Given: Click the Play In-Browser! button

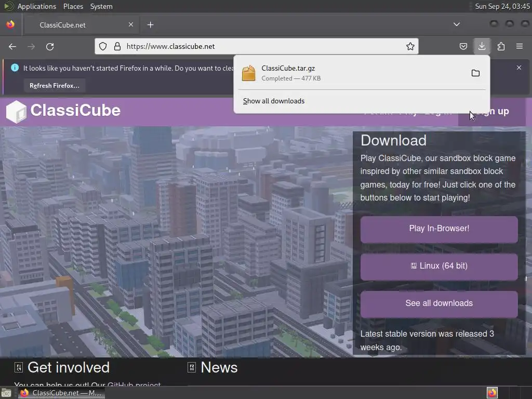Looking at the screenshot, I should pyautogui.click(x=439, y=229).
